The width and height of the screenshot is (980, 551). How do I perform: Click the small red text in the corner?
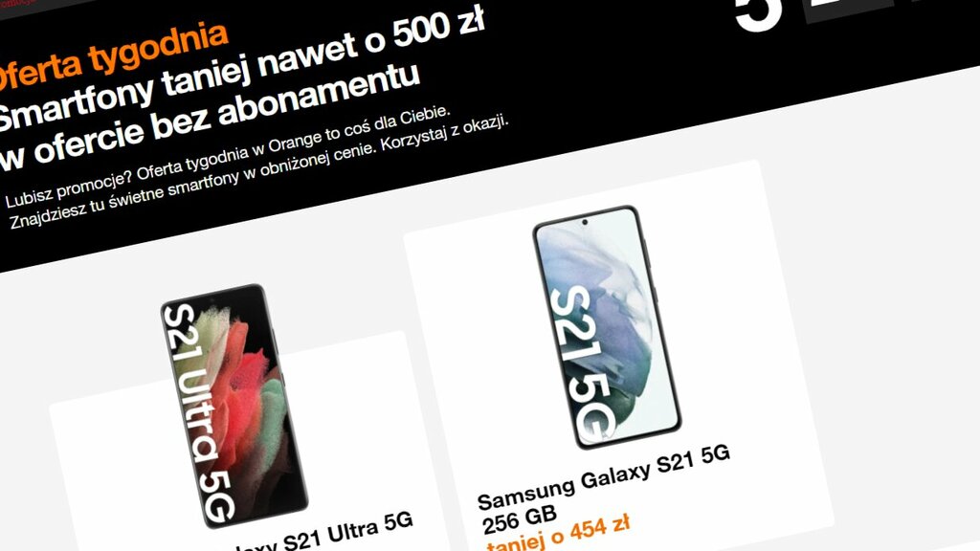[19, 3]
